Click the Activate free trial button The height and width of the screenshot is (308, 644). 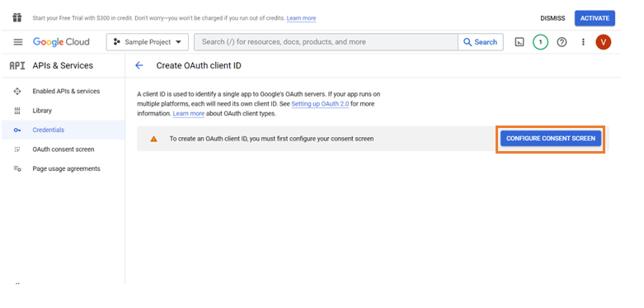595,18
